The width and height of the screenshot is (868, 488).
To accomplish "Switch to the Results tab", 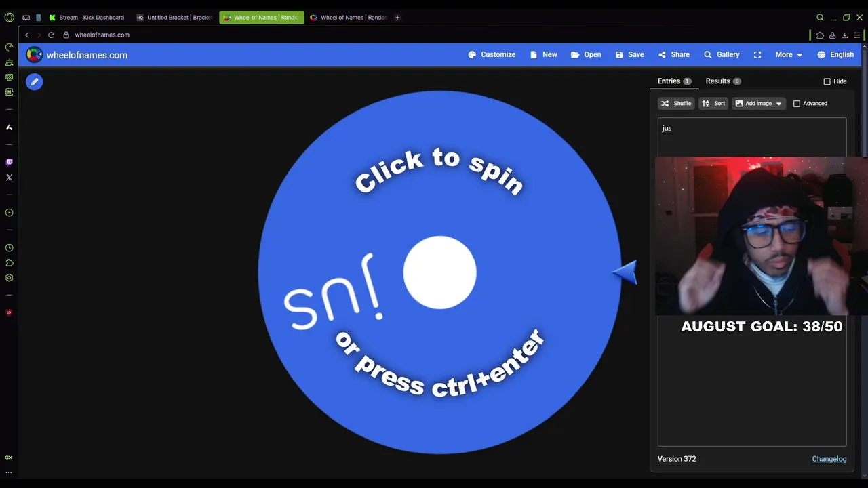I will pyautogui.click(x=723, y=81).
